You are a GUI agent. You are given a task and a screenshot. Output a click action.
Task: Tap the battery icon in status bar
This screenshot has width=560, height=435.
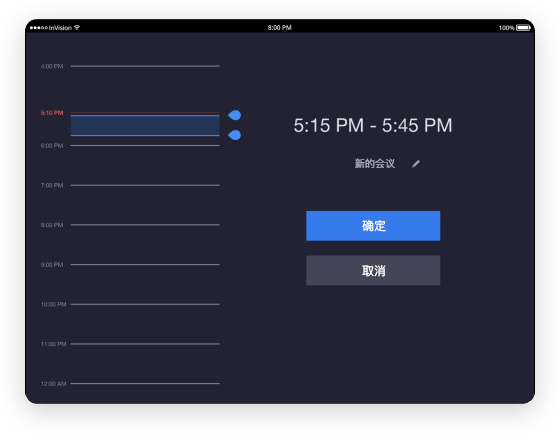coord(523,28)
